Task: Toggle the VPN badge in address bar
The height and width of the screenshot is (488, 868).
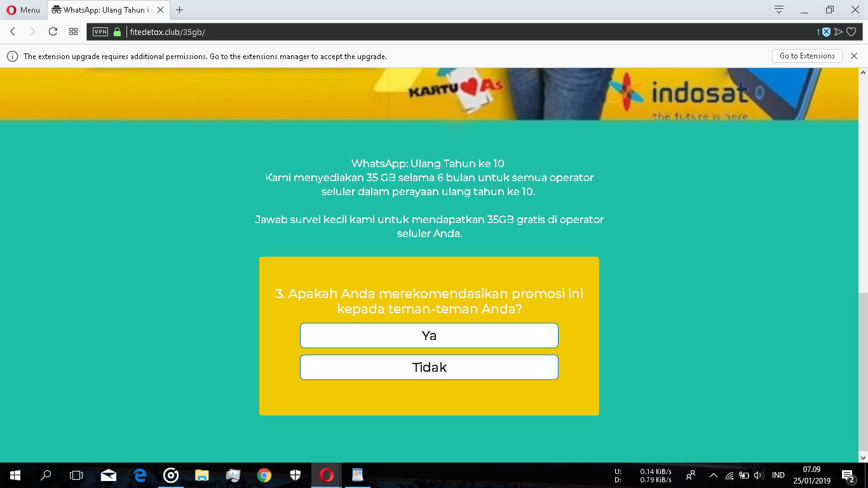Action: click(100, 32)
